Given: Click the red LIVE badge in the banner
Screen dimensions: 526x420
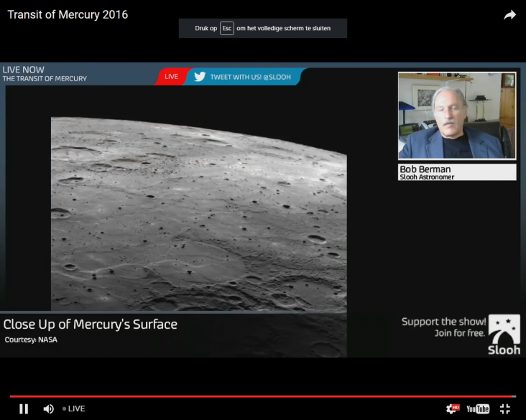Looking at the screenshot, I should pos(171,76).
